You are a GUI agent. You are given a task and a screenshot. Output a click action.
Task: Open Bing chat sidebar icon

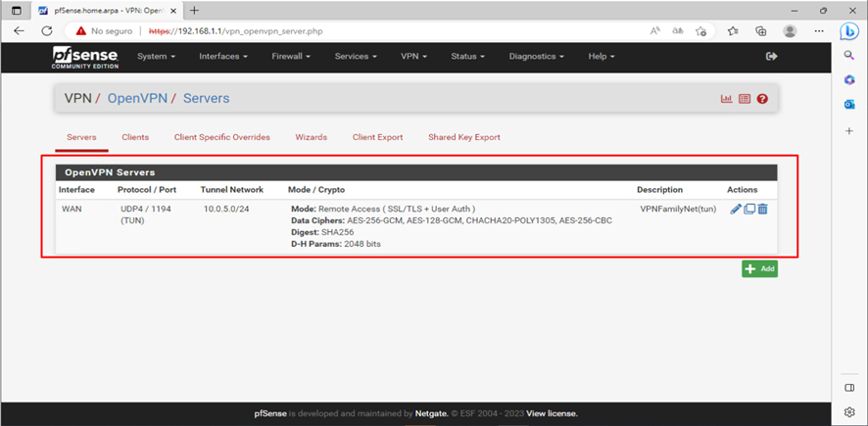pyautogui.click(x=849, y=31)
